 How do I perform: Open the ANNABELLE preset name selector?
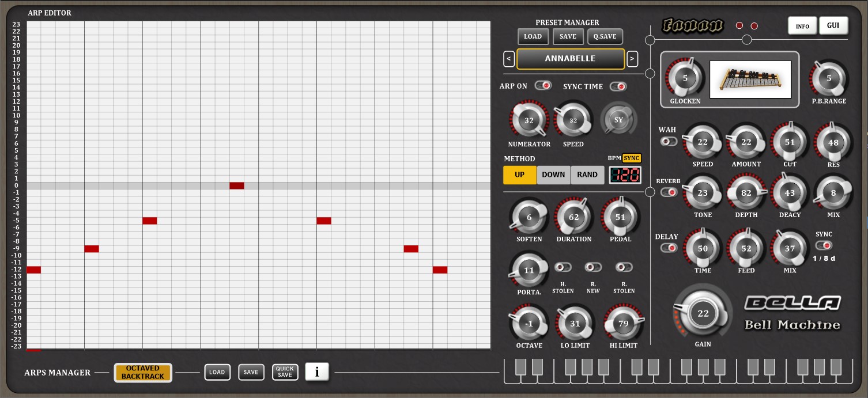[570, 59]
